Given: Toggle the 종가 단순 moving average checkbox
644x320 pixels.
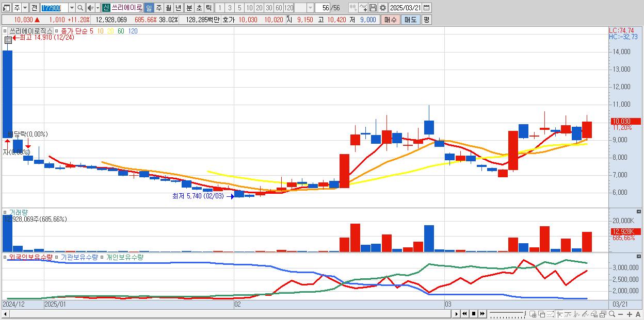Looking at the screenshot, I should click(x=57, y=31).
